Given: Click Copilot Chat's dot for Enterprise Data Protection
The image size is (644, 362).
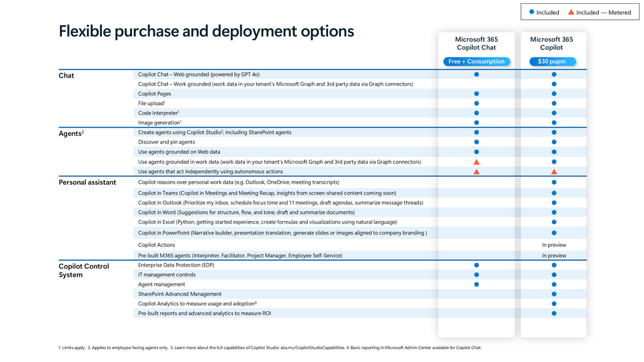Looking at the screenshot, I should [x=476, y=265].
